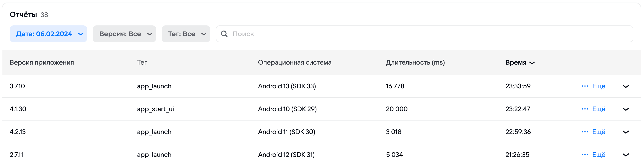Click the Версия приложения column header
This screenshot has width=644, height=166.
click(42, 62)
